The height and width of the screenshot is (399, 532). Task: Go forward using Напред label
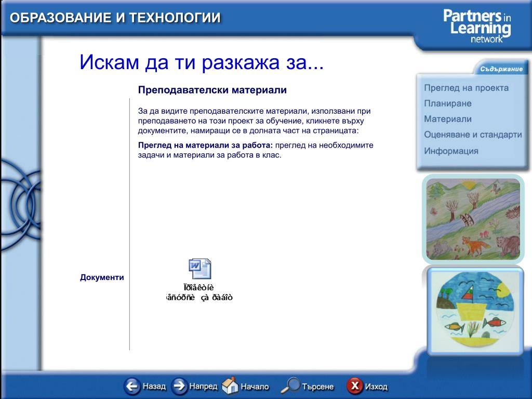(203, 386)
